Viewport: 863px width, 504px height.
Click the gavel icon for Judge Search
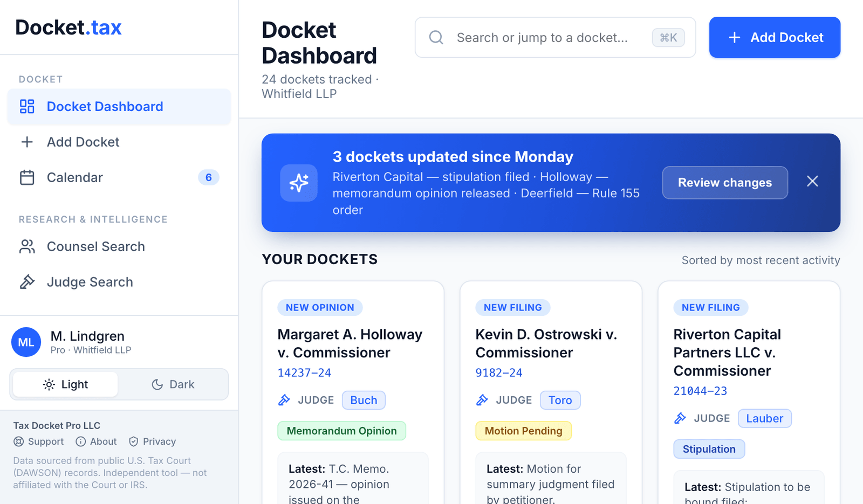coord(27,282)
